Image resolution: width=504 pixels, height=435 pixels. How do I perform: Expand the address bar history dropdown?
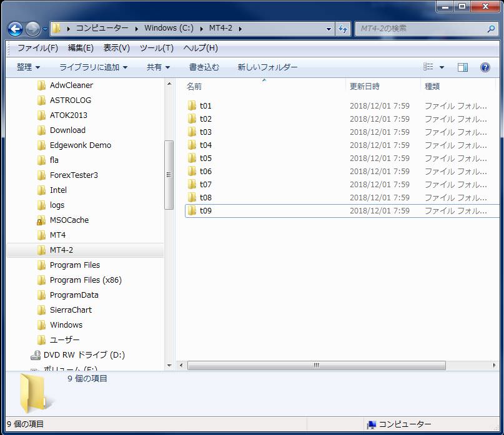(x=329, y=29)
